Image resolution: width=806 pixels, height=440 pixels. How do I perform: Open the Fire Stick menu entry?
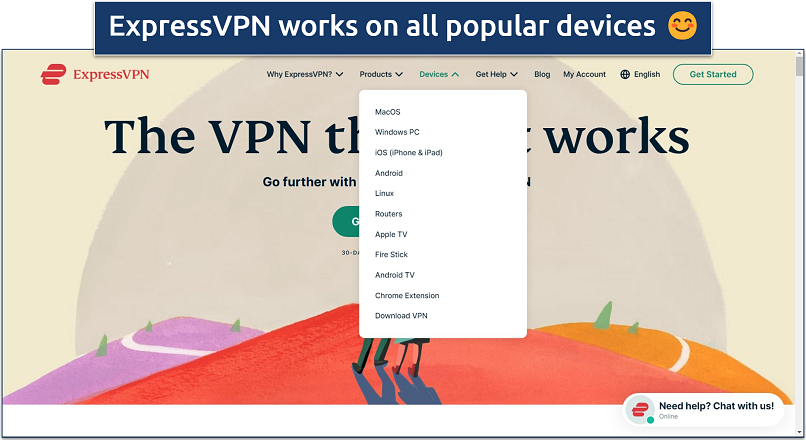click(x=391, y=254)
